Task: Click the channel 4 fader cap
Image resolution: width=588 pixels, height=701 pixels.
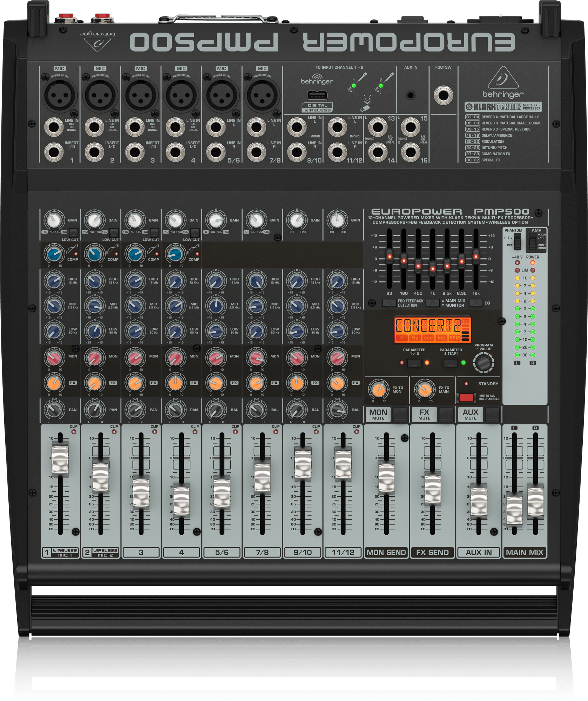Action: (182, 501)
